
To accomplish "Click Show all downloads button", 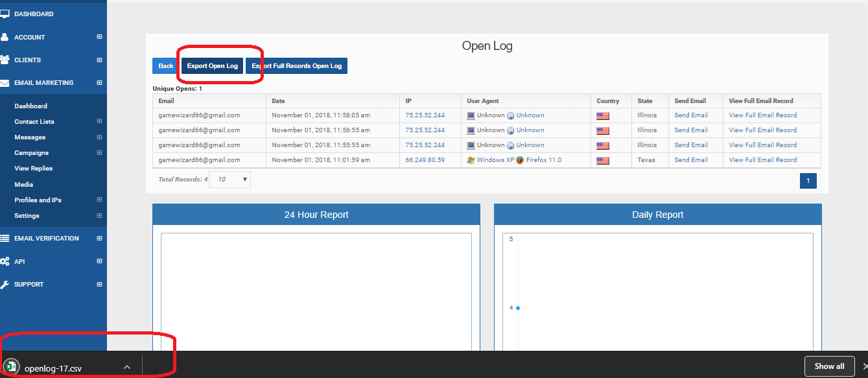I will click(x=829, y=366).
